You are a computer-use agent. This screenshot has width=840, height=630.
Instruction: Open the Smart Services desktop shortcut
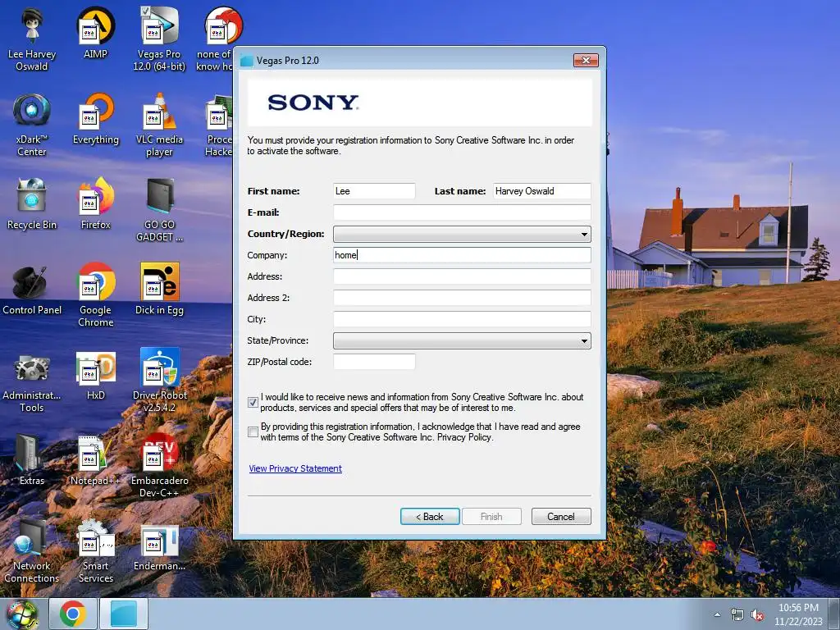(96, 550)
